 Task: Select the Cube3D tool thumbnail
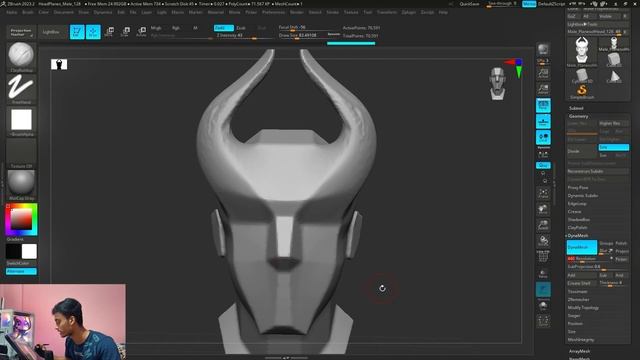[613, 60]
